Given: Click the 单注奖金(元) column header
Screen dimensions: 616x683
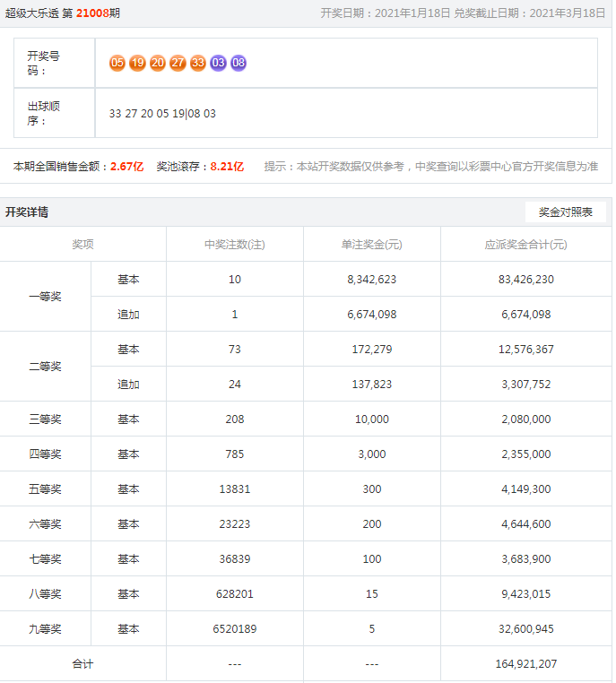Looking at the screenshot, I should 371,245.
